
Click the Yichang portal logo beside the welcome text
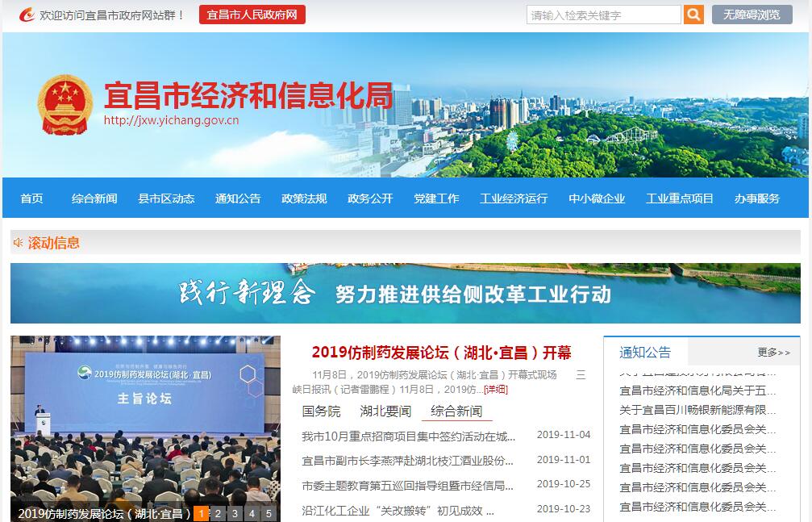(x=27, y=15)
